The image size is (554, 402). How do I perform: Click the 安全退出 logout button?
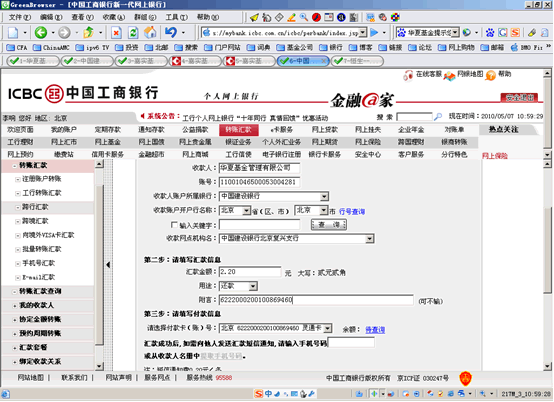click(519, 97)
